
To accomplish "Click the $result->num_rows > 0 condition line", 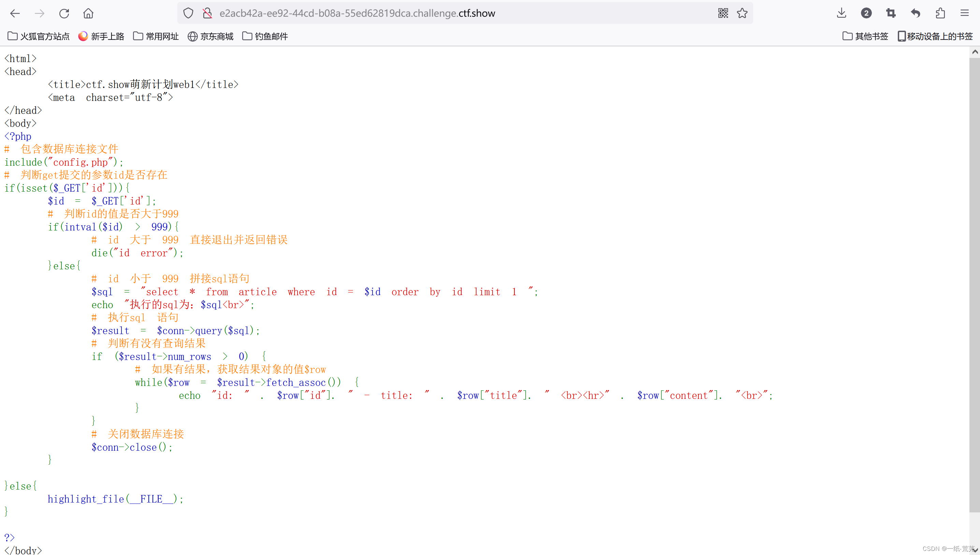I will (179, 357).
